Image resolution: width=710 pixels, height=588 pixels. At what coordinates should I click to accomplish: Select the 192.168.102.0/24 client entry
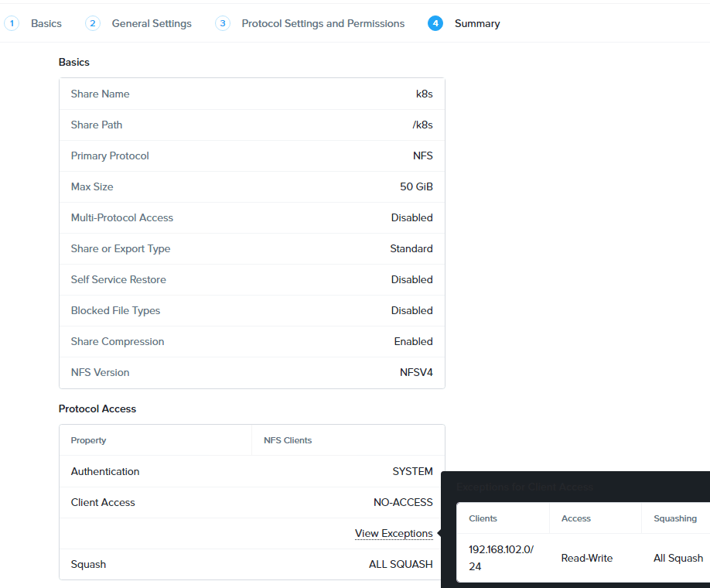pyautogui.click(x=501, y=557)
